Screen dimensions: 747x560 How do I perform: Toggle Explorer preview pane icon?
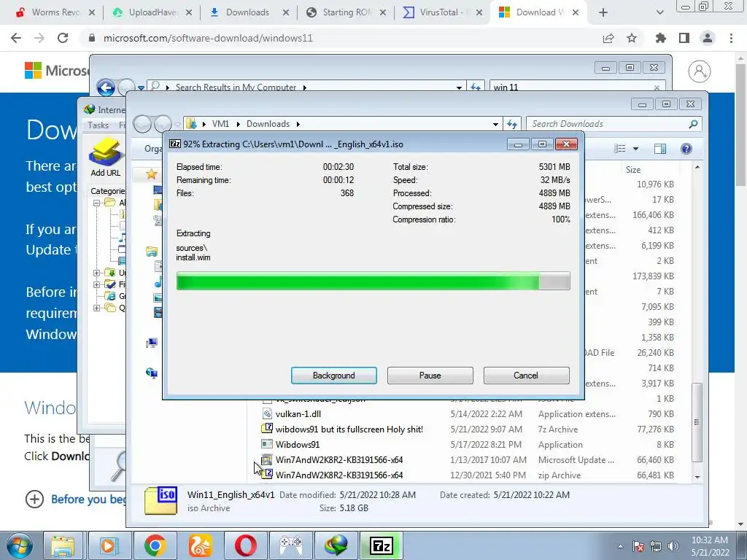659,149
